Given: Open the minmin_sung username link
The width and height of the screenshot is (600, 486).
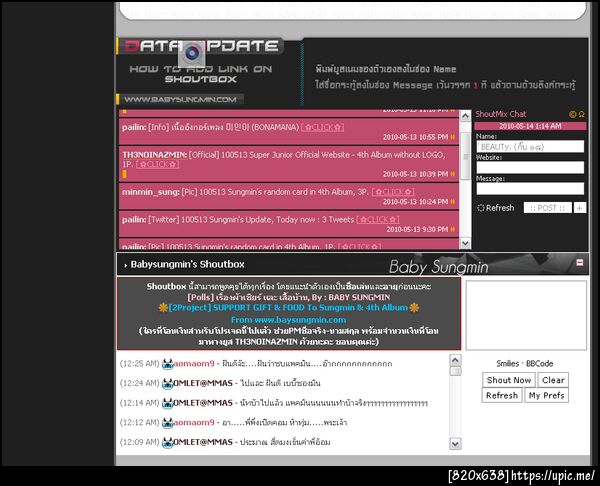Looking at the screenshot, I should [x=151, y=192].
